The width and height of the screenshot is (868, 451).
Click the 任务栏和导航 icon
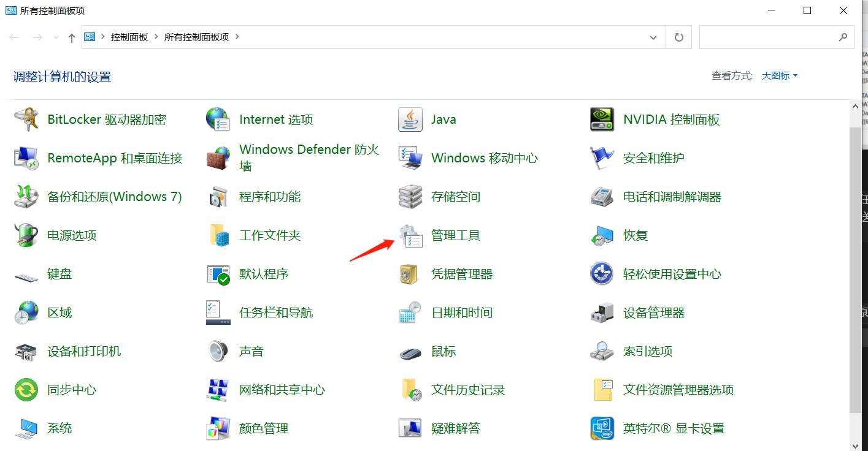point(218,313)
